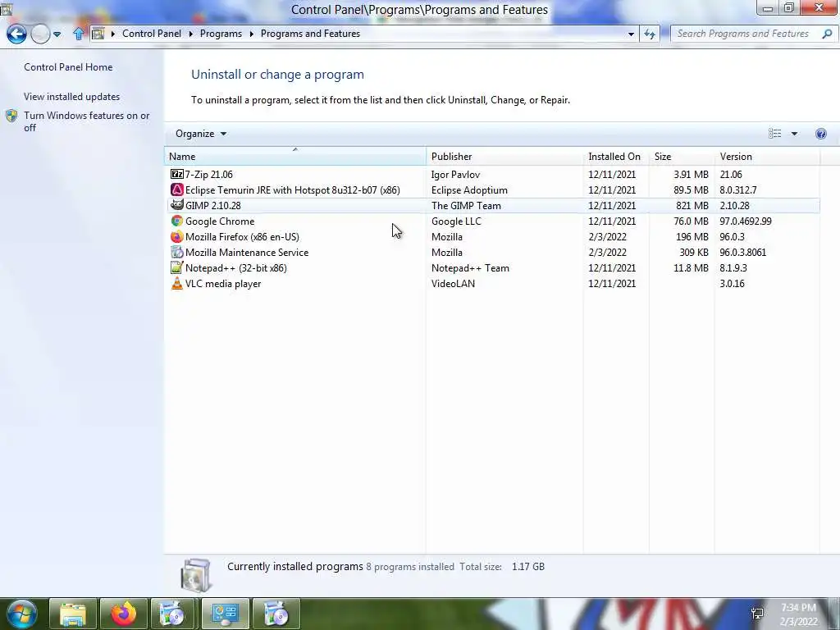
Task: Open the recent pages dropdown arrow
Action: pos(57,34)
